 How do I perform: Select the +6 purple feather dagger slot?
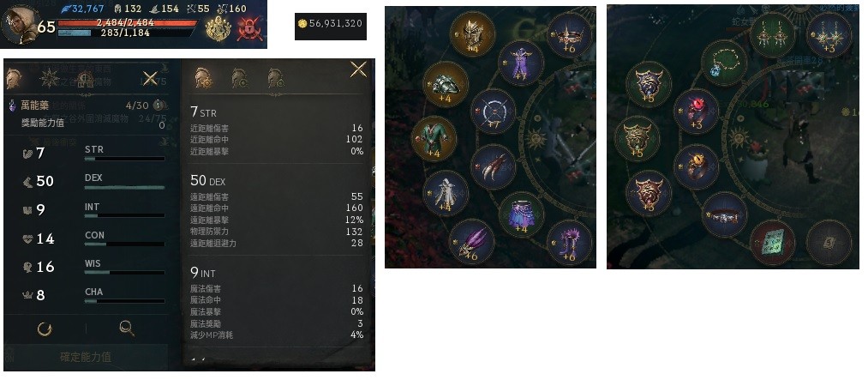(x=471, y=242)
